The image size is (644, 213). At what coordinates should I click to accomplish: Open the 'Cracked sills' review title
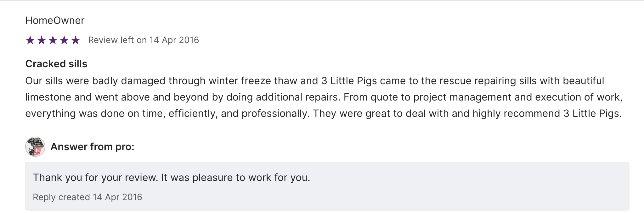pos(56,64)
